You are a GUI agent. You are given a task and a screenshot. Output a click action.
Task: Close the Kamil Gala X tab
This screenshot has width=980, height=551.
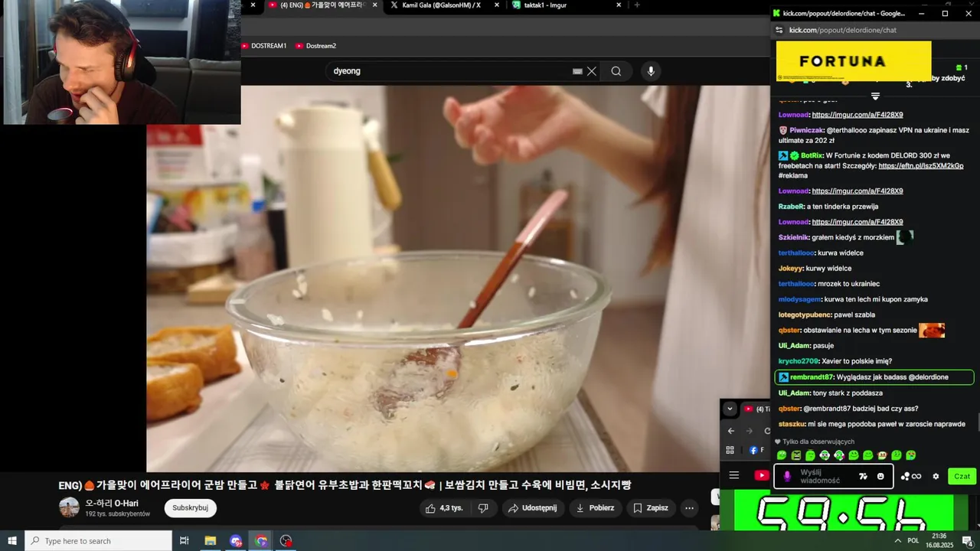pos(497,5)
